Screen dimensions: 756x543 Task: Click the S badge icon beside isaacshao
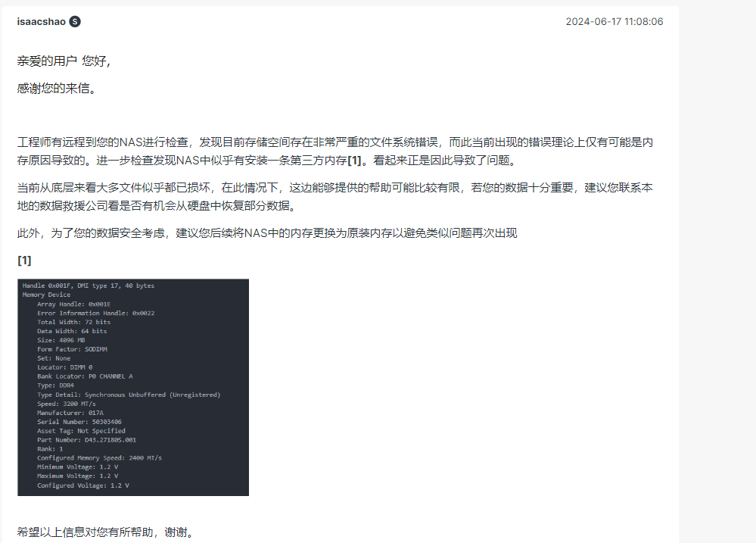[75, 22]
